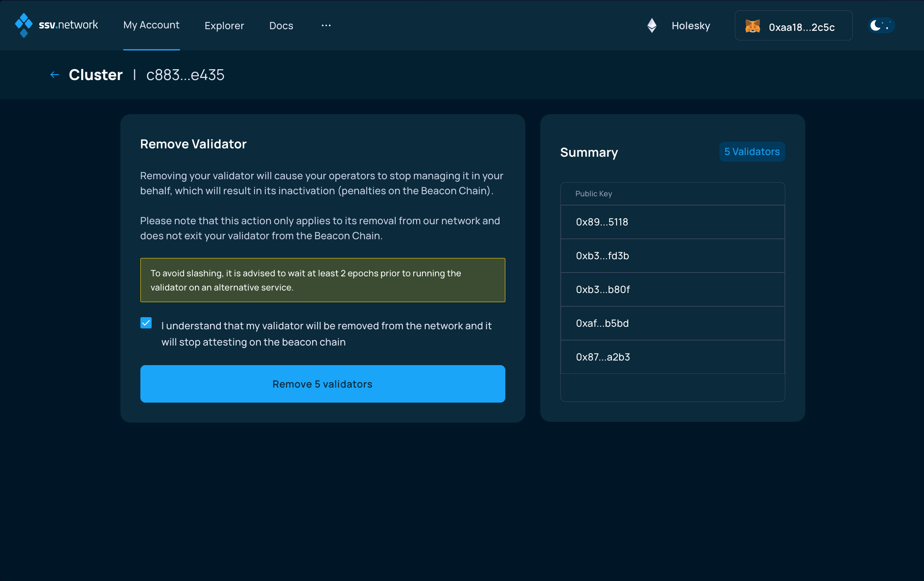Open the Explorer menu item
This screenshot has width=924, height=581.
coord(224,25)
